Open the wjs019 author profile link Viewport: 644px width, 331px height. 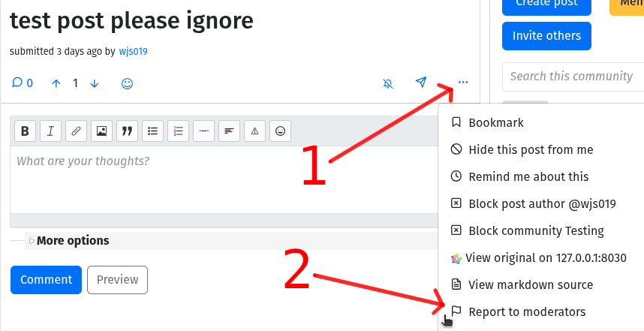[133, 51]
